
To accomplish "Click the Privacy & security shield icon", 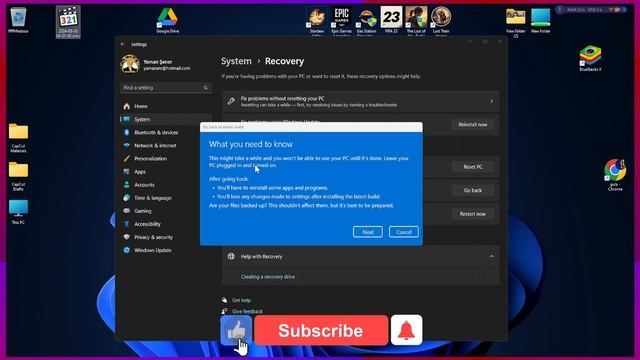I will [127, 237].
